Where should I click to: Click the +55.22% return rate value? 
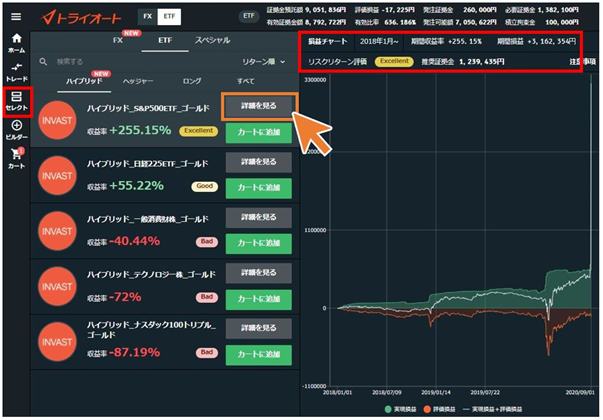(x=137, y=186)
